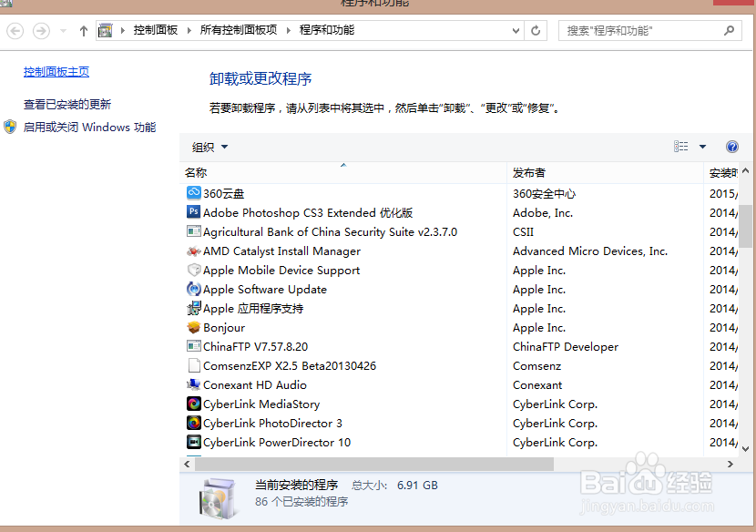
Task: Select the Adobe Photoshop CS3 Extended 优化版 entry
Action: (308, 212)
